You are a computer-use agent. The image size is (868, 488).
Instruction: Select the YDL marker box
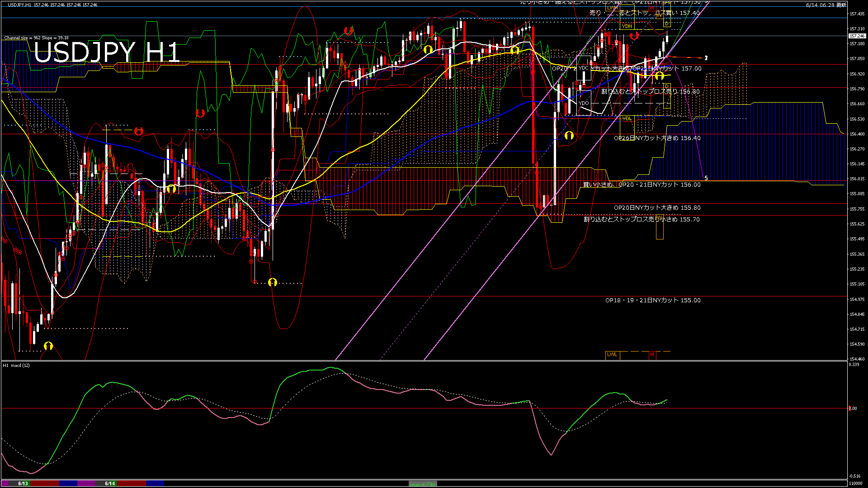pyautogui.click(x=627, y=118)
